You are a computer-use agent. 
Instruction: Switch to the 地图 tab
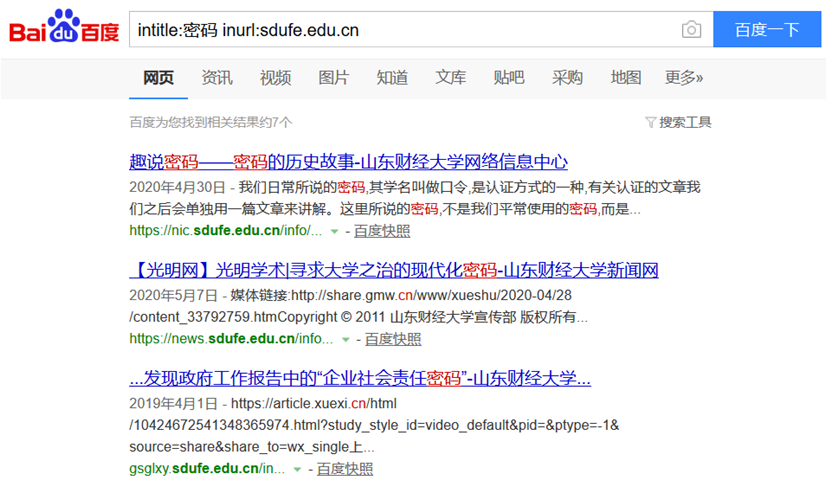[625, 78]
